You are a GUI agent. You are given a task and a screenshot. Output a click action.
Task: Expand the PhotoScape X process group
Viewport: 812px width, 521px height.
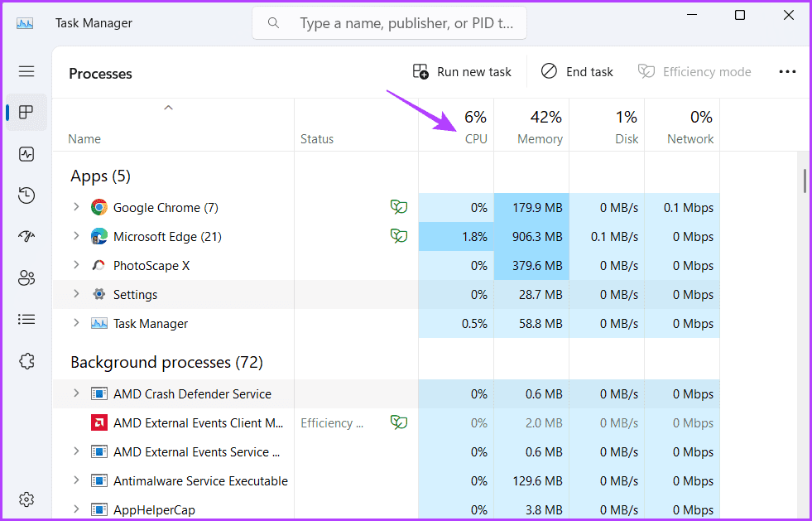pyautogui.click(x=76, y=265)
